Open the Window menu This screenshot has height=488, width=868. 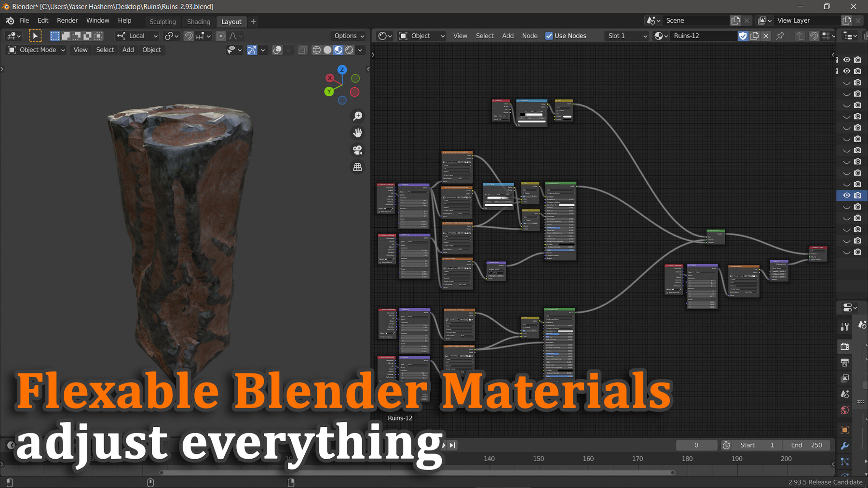pyautogui.click(x=98, y=20)
